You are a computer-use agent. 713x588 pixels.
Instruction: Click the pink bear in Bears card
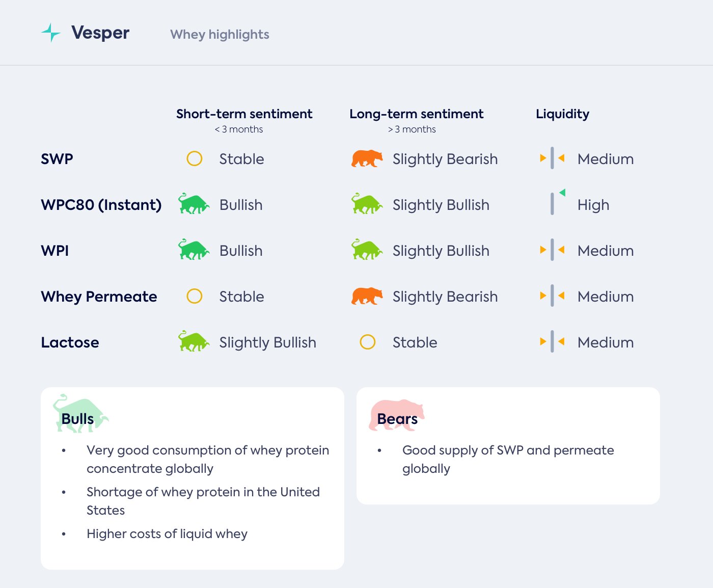396,415
